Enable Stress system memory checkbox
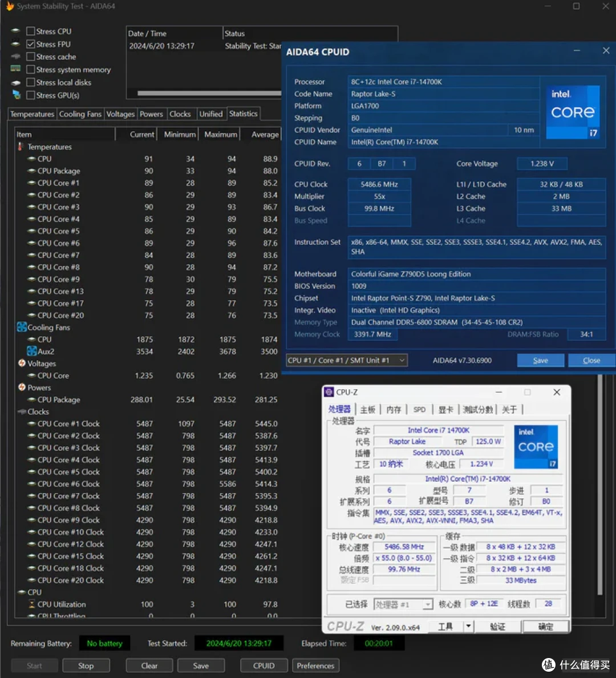The width and height of the screenshot is (616, 678). tap(31, 70)
